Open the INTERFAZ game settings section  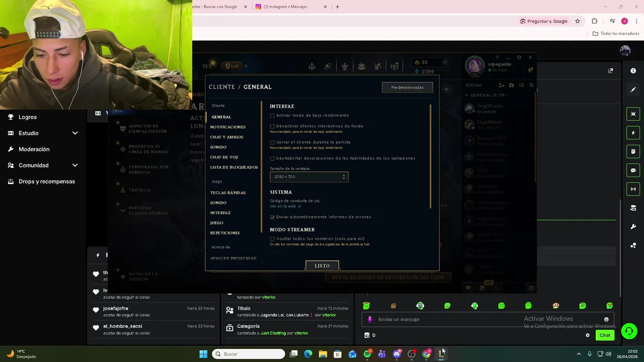pos(220,213)
